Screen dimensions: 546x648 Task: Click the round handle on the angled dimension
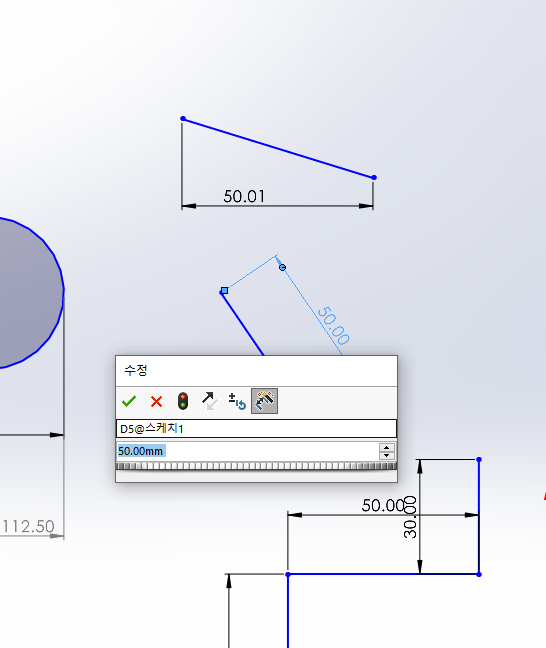(x=282, y=267)
